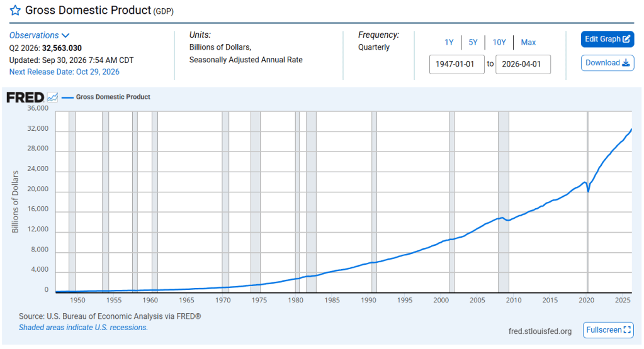Click the pencil icon on Edit Graph
The image size is (644, 349).
[626, 39]
